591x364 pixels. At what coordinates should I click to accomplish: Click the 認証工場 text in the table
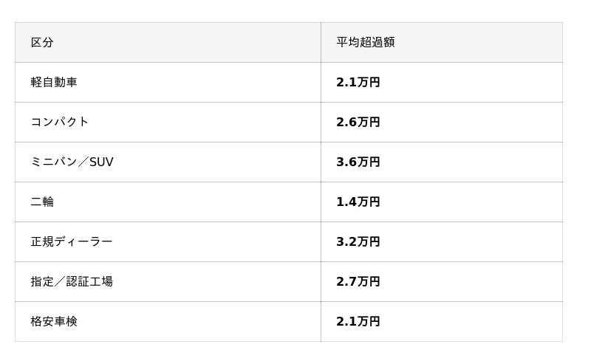(89, 282)
